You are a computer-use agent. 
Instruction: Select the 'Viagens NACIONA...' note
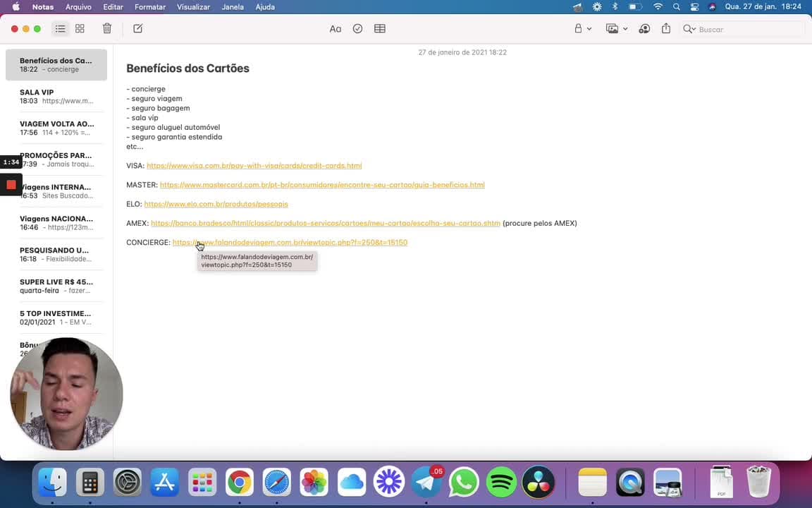coord(56,223)
